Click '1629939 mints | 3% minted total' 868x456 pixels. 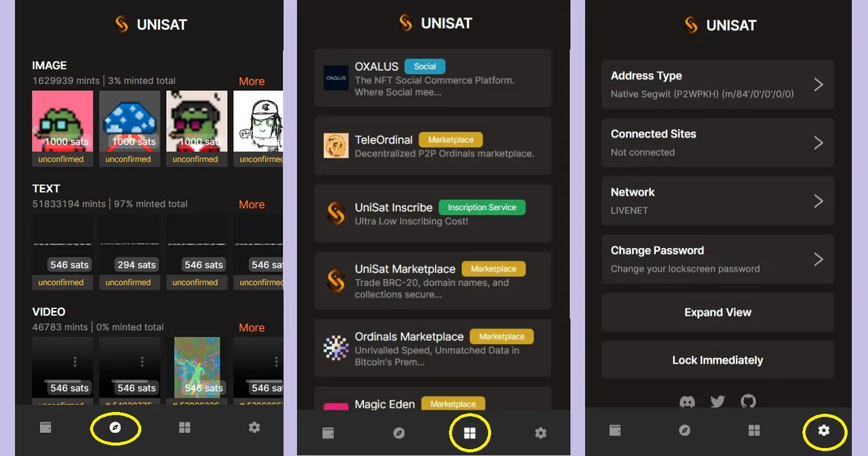click(104, 81)
